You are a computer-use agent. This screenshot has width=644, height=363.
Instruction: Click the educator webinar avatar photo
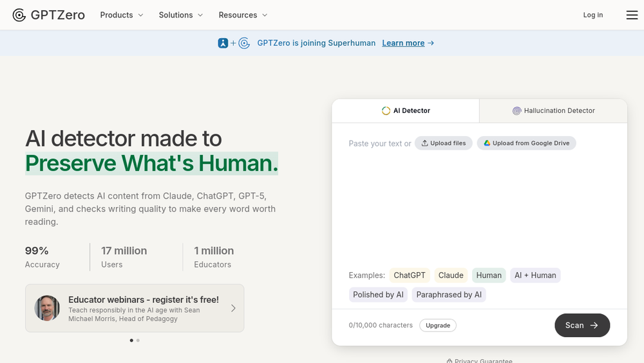tap(47, 308)
